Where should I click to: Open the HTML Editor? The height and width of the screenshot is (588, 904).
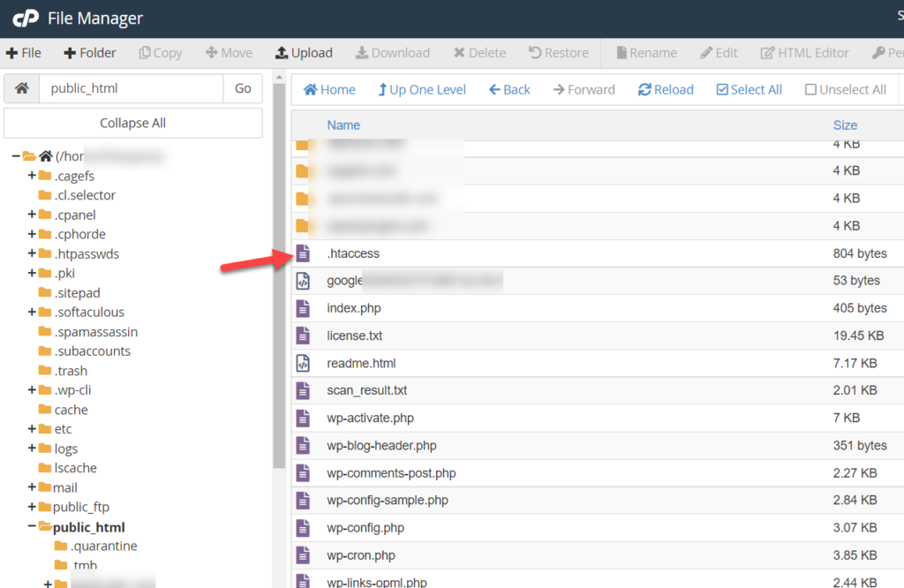coord(805,53)
